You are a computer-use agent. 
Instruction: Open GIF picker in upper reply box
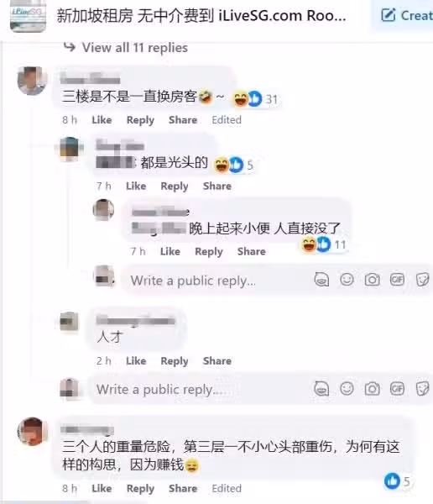(x=398, y=280)
